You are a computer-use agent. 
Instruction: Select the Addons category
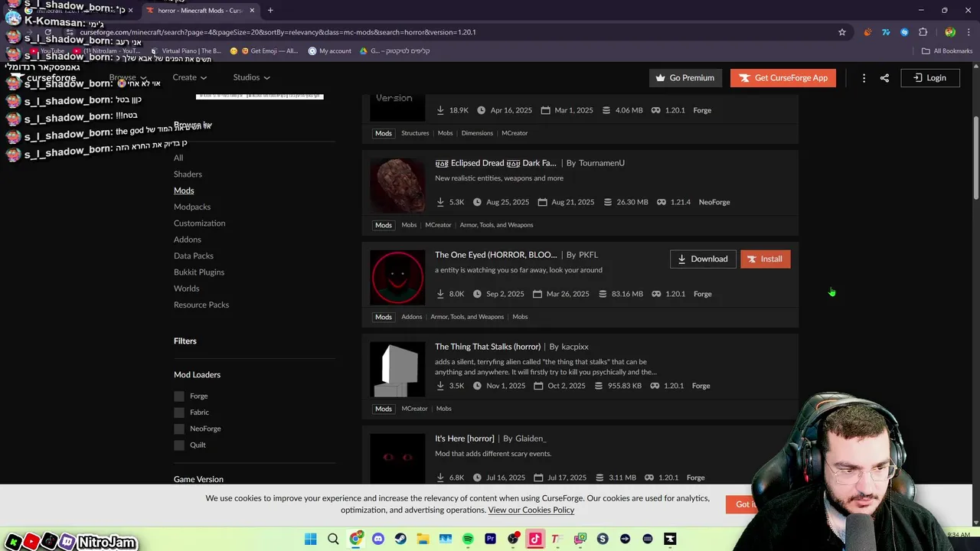[188, 240]
